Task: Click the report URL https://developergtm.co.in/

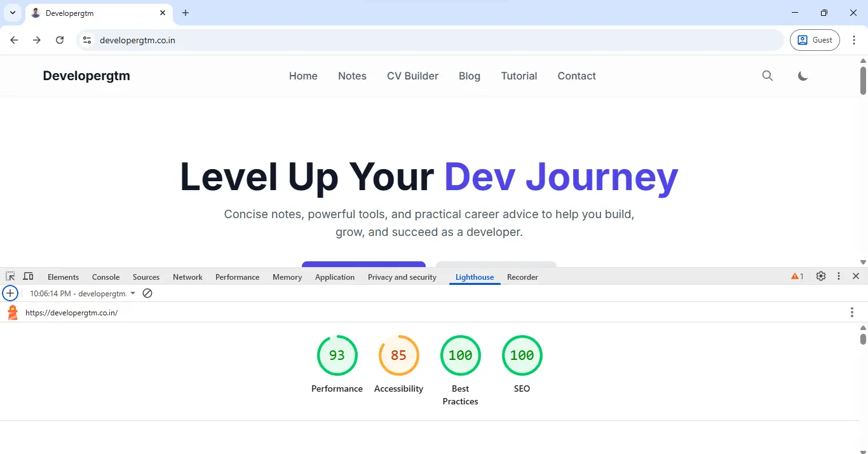Action: (x=72, y=313)
